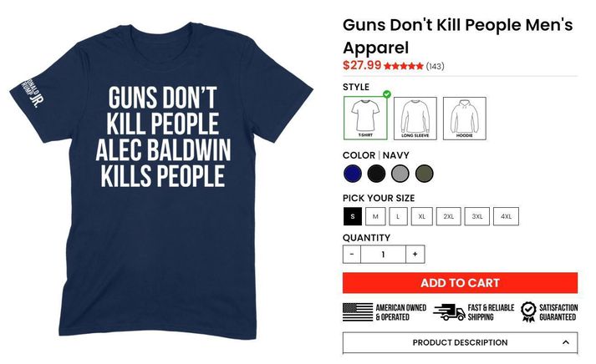
Task: Click the American flag icon
Action: (358, 312)
